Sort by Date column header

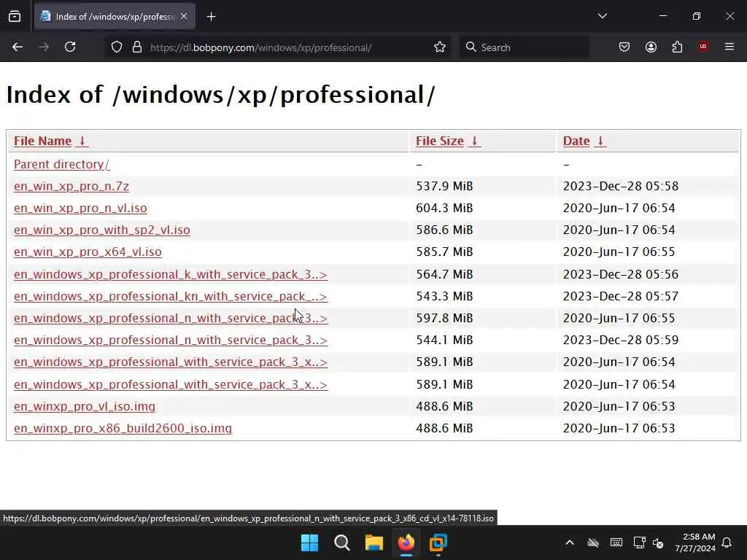pos(576,141)
